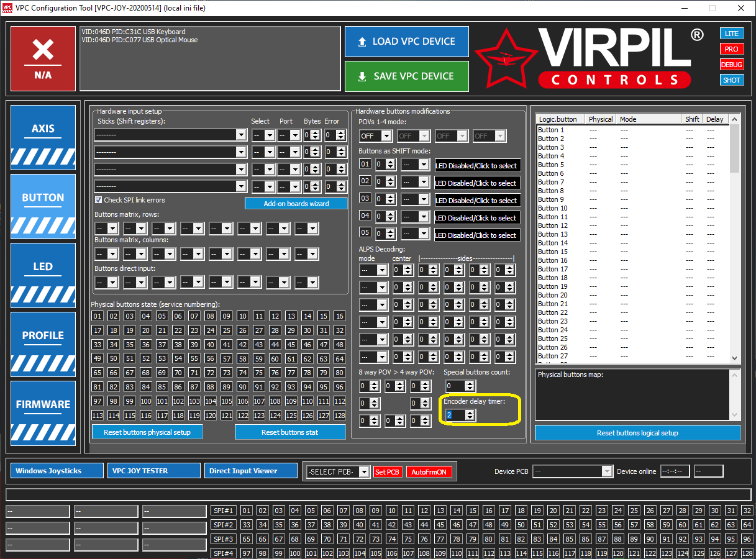The image size is (756, 559).
Task: Click the SHOT screenshot button
Action: pyautogui.click(x=732, y=80)
